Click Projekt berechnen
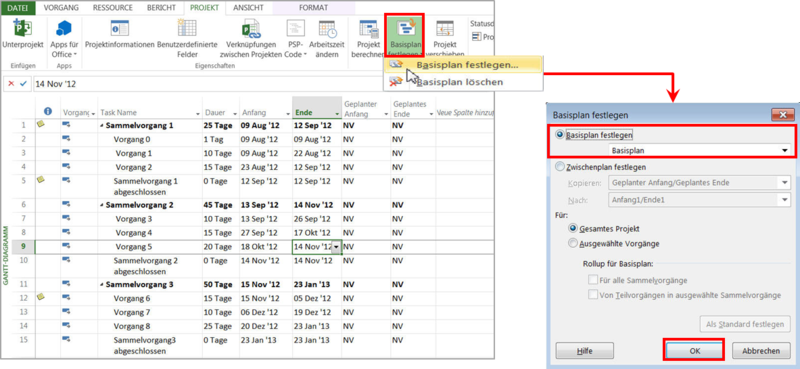Viewport: 800px width, 369px height. pyautogui.click(x=368, y=39)
